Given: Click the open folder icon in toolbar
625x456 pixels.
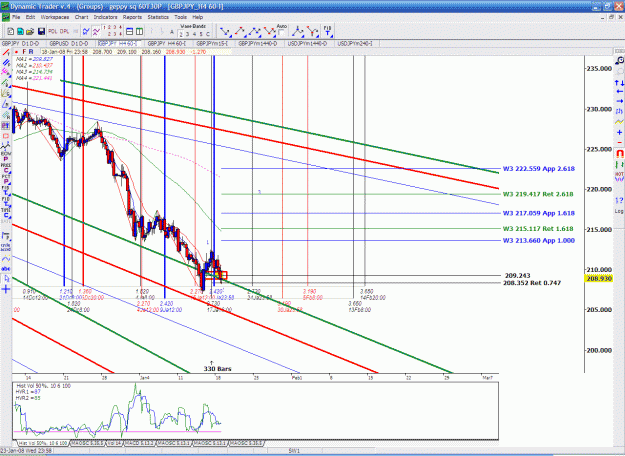Looking at the screenshot, I should [x=30, y=31].
